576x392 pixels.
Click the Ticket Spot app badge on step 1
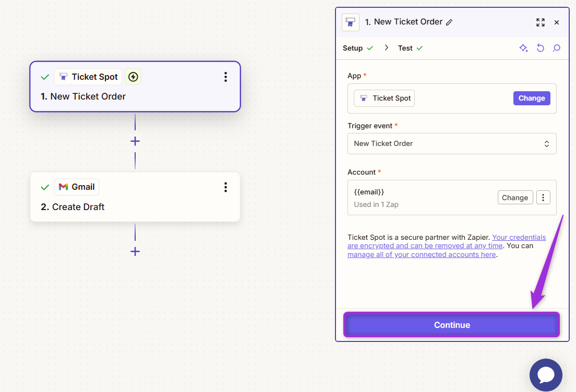pyautogui.click(x=88, y=77)
